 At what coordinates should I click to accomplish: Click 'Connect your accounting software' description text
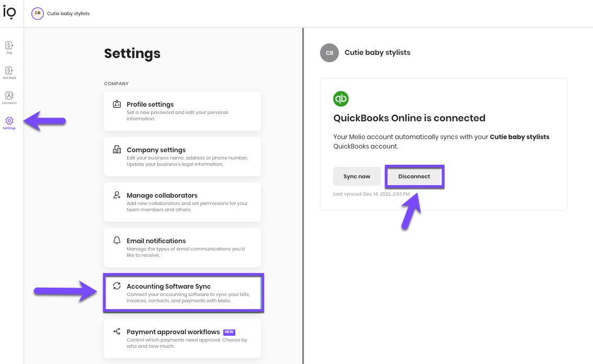(188, 298)
